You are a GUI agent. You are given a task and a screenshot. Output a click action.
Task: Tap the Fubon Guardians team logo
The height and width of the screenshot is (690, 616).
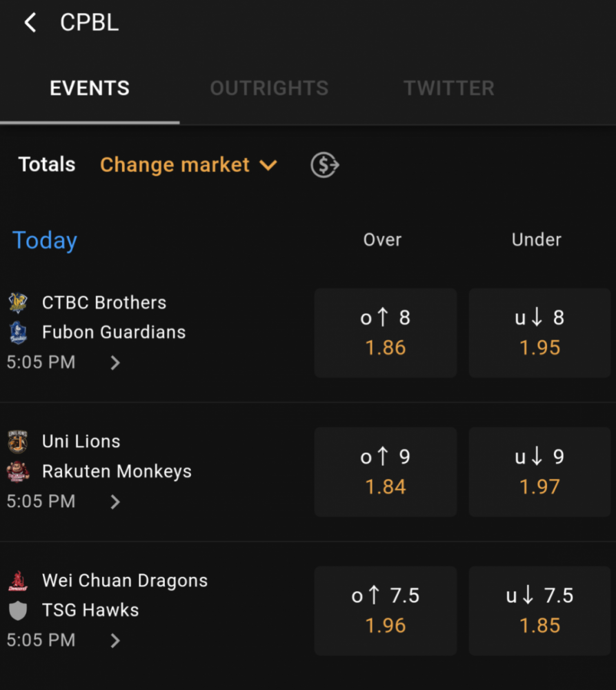point(18,333)
